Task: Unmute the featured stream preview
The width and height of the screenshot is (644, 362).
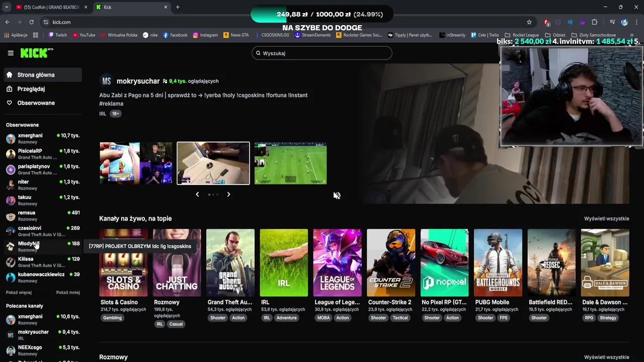Action: pos(337,196)
